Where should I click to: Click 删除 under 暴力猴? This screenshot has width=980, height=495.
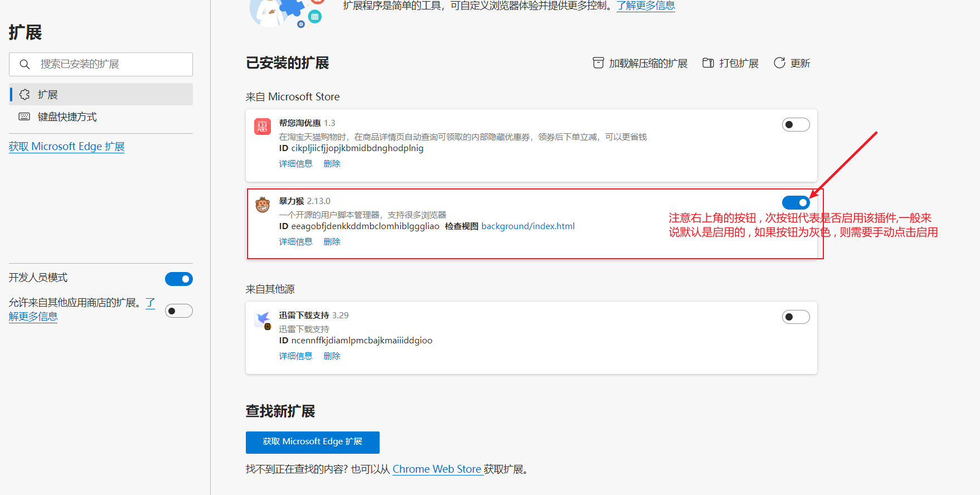click(332, 242)
